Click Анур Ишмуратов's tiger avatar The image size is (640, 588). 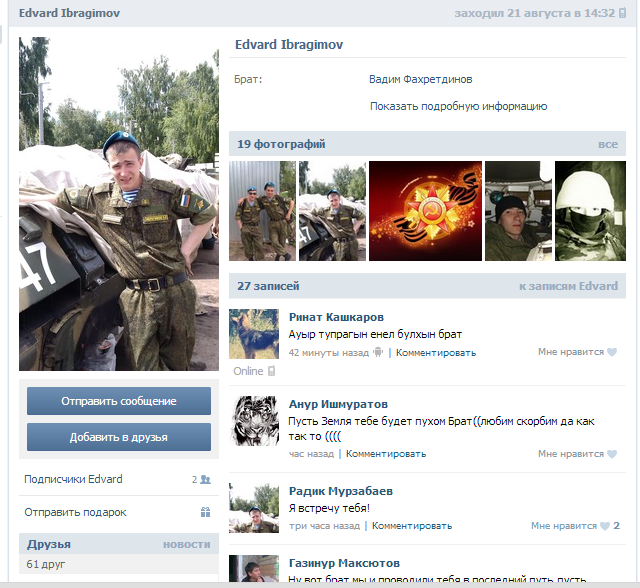point(254,421)
